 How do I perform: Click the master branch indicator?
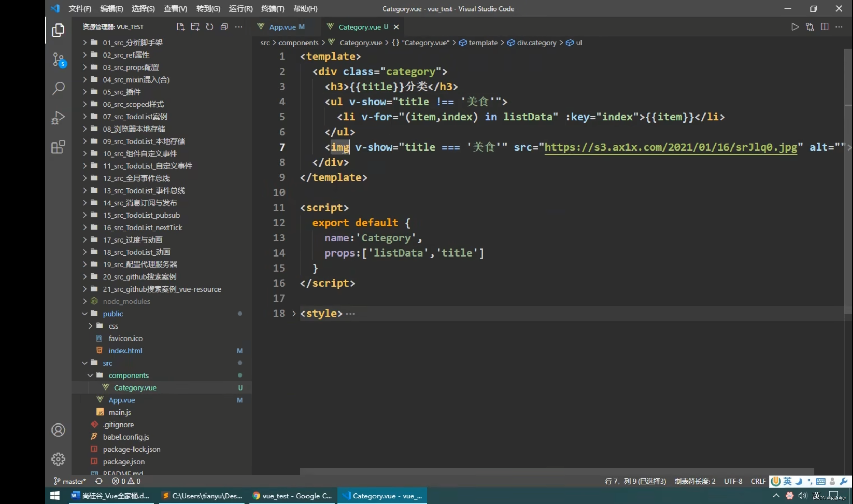[70, 481]
